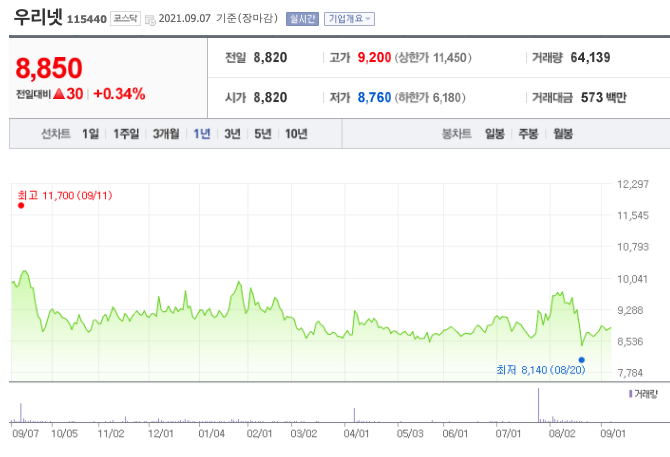Select the 1년 line chart period

point(202,134)
